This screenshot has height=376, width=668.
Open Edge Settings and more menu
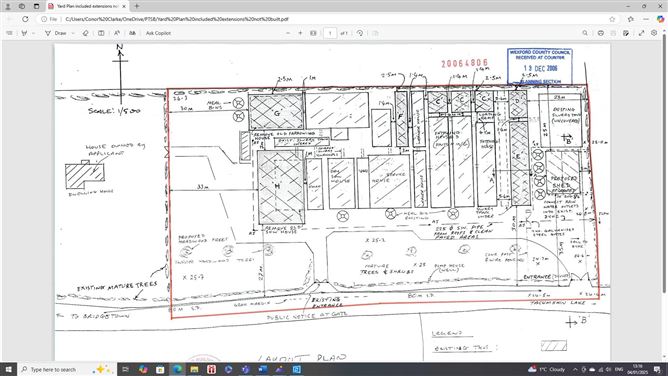[646, 19]
